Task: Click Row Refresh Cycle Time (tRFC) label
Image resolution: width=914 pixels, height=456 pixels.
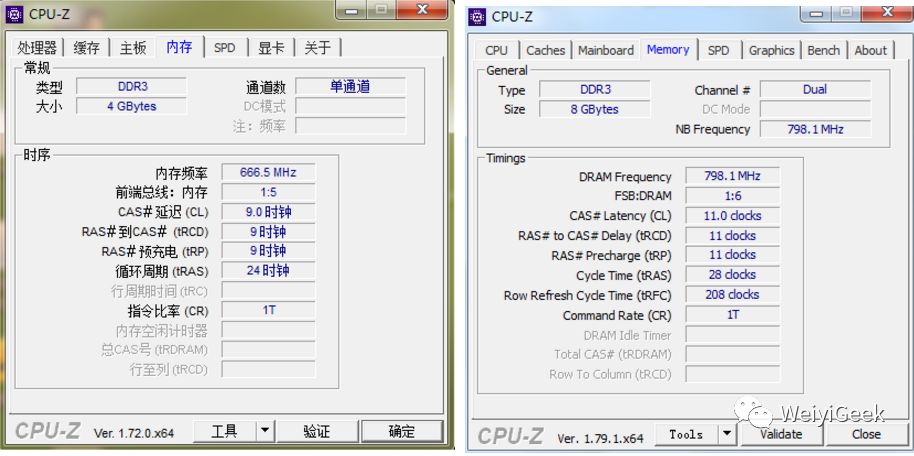Action: 588,295
